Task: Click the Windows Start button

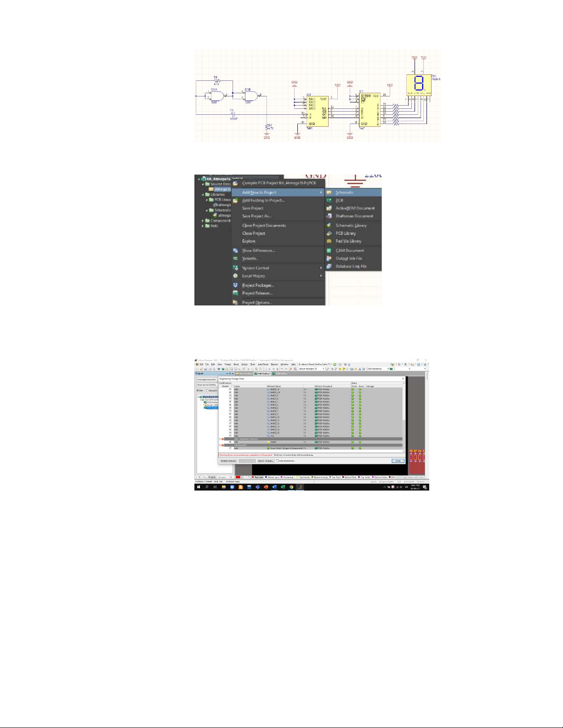Action: pyautogui.click(x=199, y=487)
